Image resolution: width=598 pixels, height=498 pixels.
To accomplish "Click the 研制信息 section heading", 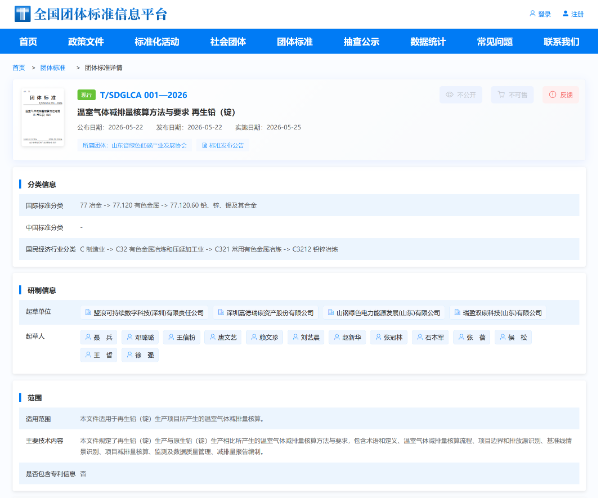I will tap(42, 291).
